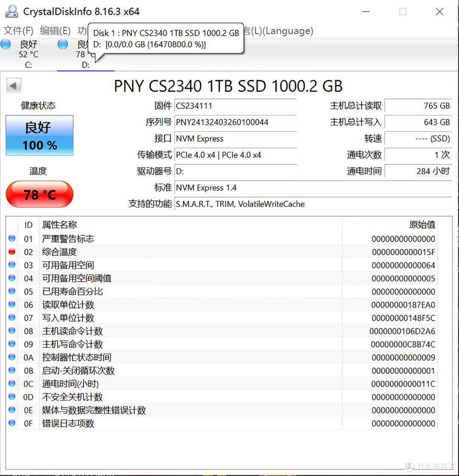Click the red indicator beside 综合温度 attribute
459x476 pixels.
(x=11, y=251)
